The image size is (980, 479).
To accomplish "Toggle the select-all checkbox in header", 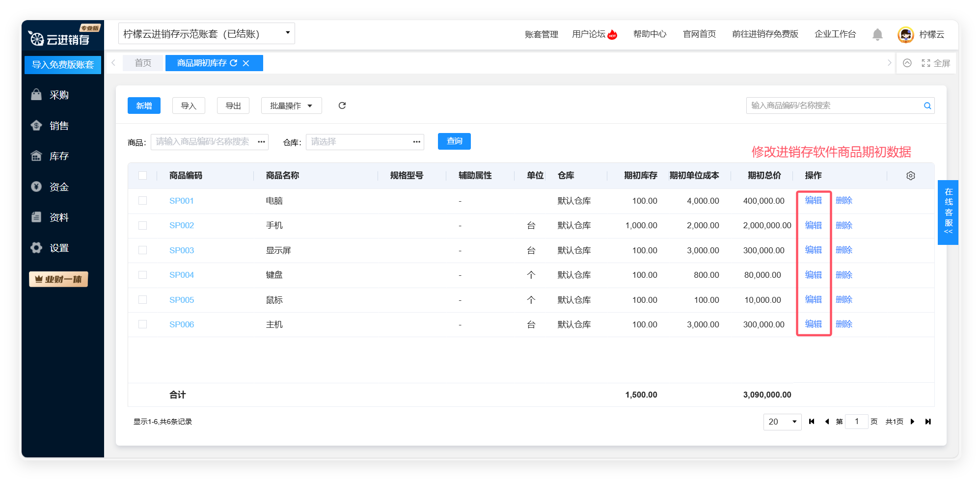I will click(143, 176).
